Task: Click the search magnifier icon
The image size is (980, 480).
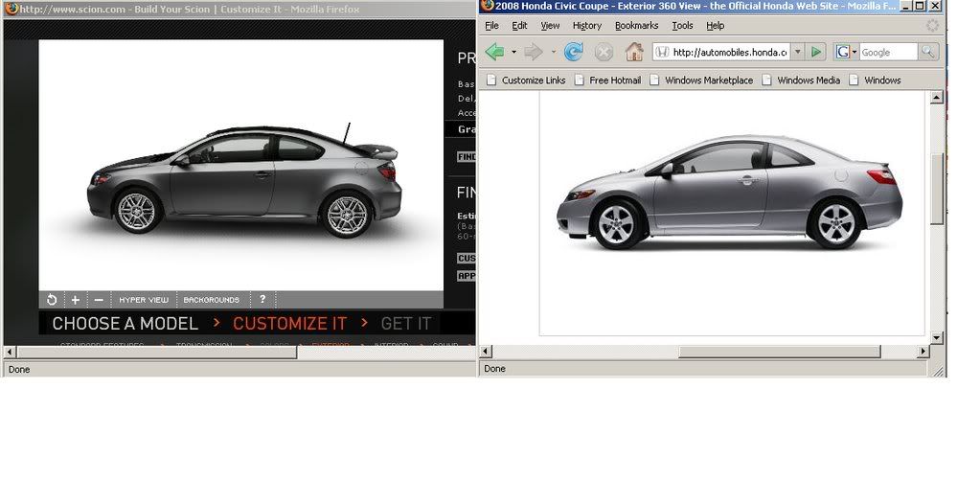Action: click(x=927, y=53)
